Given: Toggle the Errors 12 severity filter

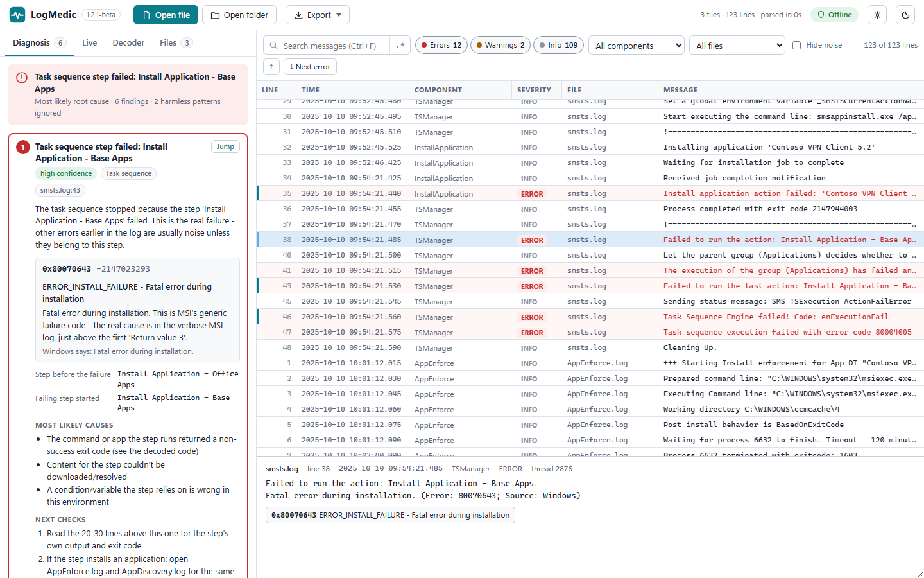Looking at the screenshot, I should click(441, 45).
